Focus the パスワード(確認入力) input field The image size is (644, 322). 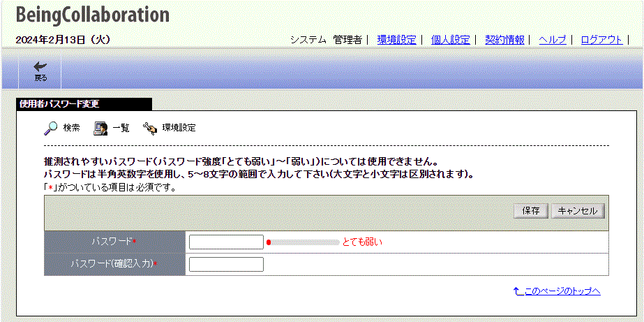click(x=226, y=265)
